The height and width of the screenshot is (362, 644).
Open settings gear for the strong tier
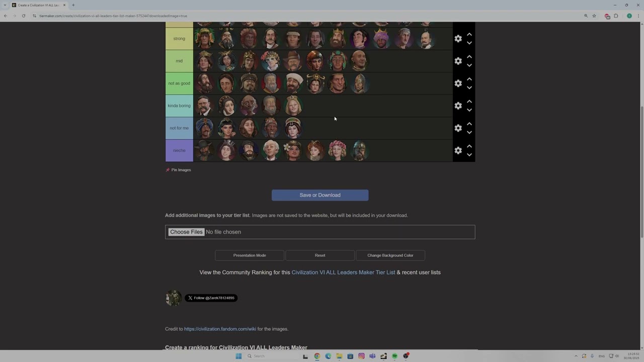[x=458, y=39]
